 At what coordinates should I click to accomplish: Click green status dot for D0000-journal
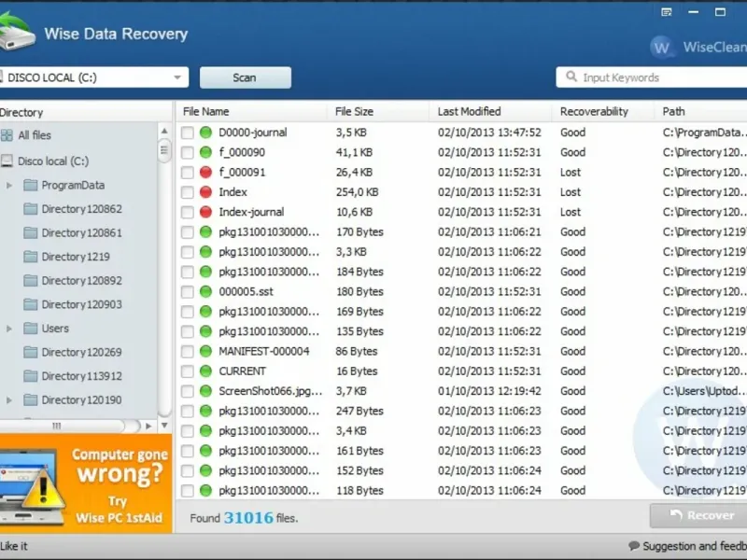coord(205,133)
